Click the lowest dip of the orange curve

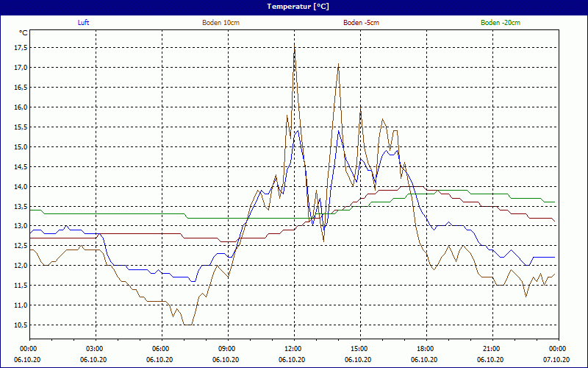(187, 324)
